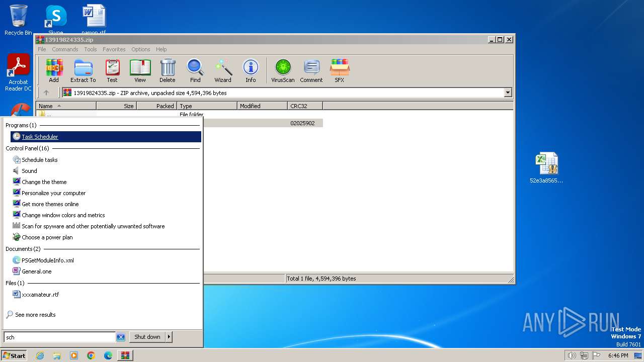The image size is (644, 362).
Task: Open Windows Media Player from taskbar
Action: pyautogui.click(x=74, y=355)
